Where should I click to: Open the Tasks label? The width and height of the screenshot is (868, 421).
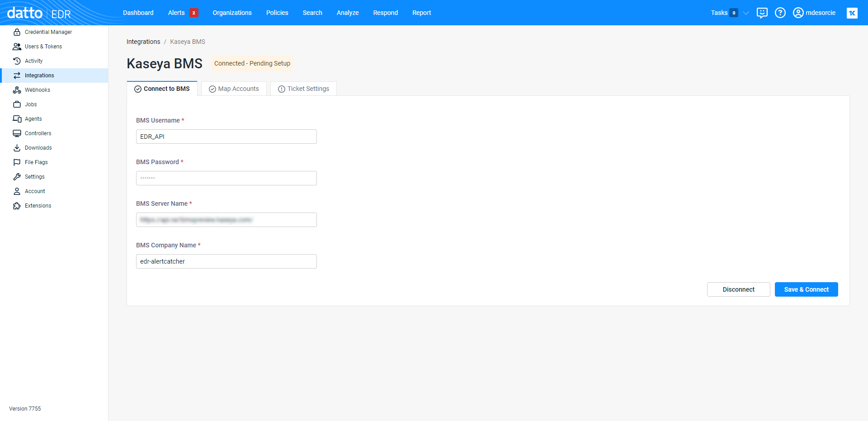tap(719, 13)
